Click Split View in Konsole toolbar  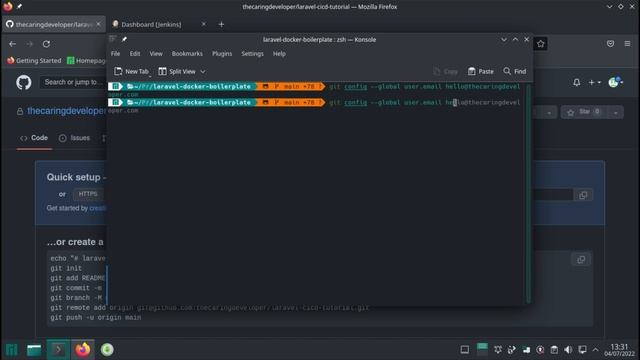point(177,71)
